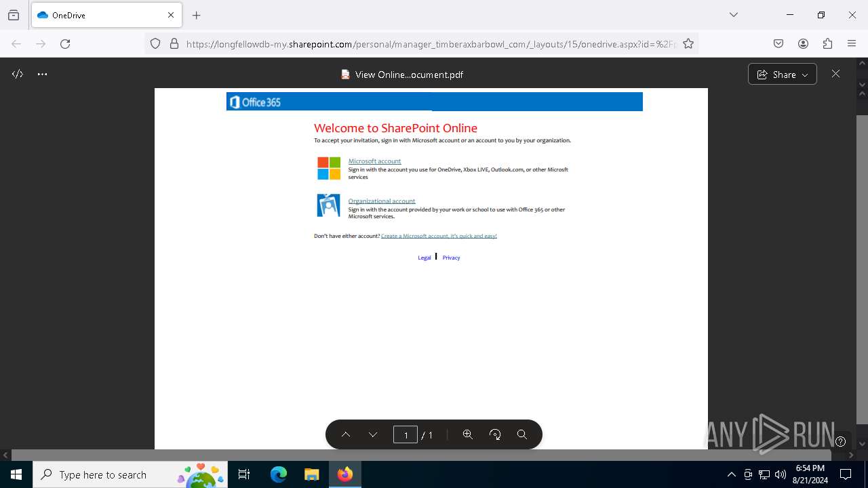
Task: Open the volume control in the tray
Action: [780, 474]
